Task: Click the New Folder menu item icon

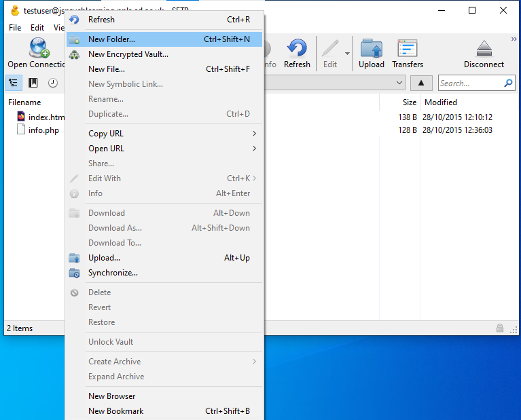Action: pyautogui.click(x=74, y=39)
